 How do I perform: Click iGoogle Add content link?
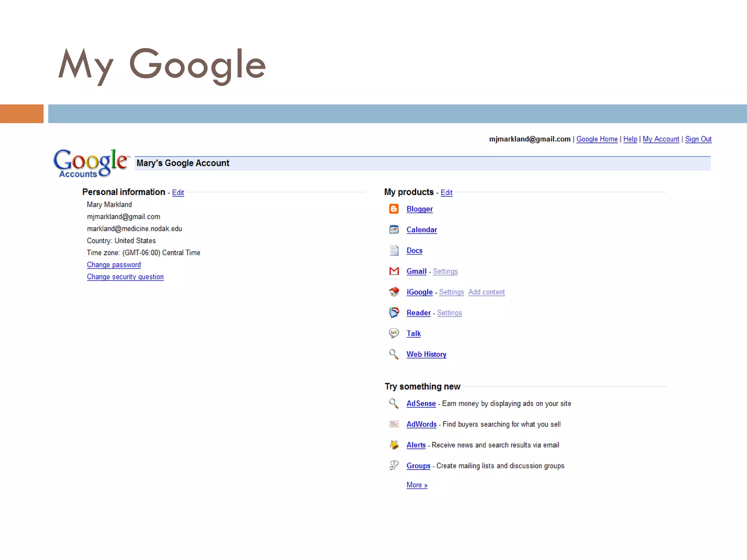click(487, 292)
